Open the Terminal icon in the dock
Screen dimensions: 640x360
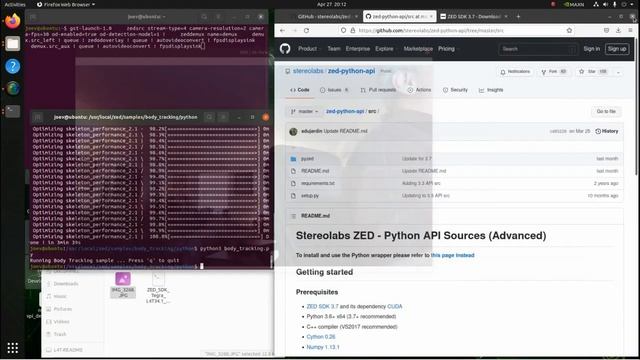(13, 111)
